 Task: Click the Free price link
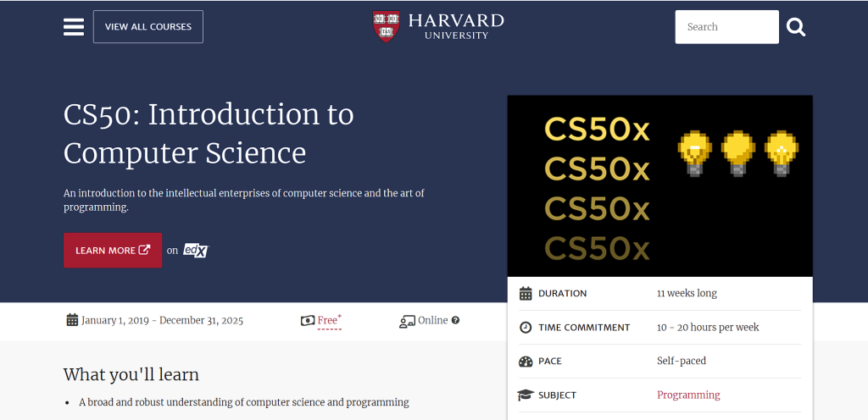click(x=328, y=321)
